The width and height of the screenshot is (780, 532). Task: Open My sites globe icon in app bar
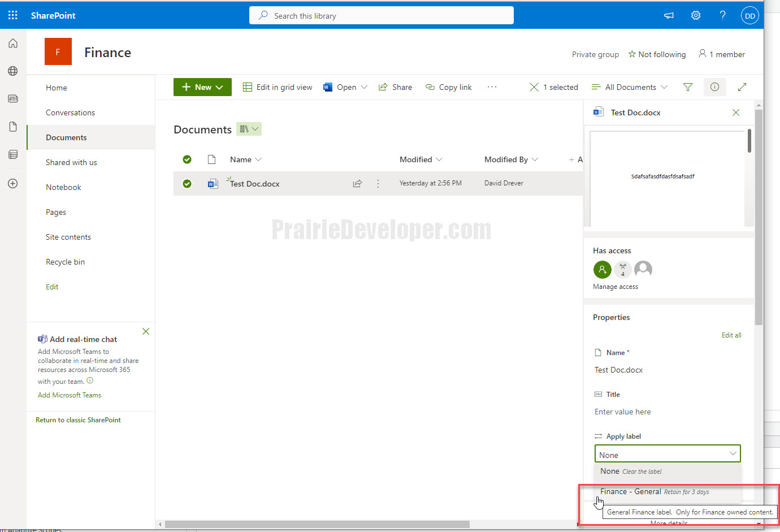click(x=13, y=71)
